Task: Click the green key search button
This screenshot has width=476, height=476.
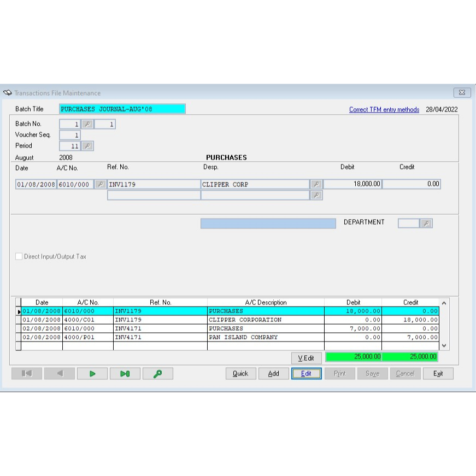Action: [158, 374]
